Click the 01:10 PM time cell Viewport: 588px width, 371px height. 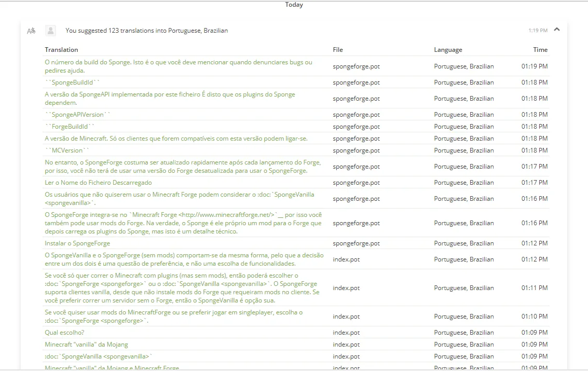pos(535,317)
